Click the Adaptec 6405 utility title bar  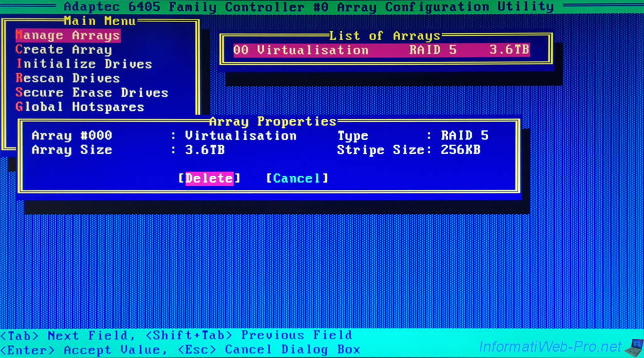(x=308, y=7)
